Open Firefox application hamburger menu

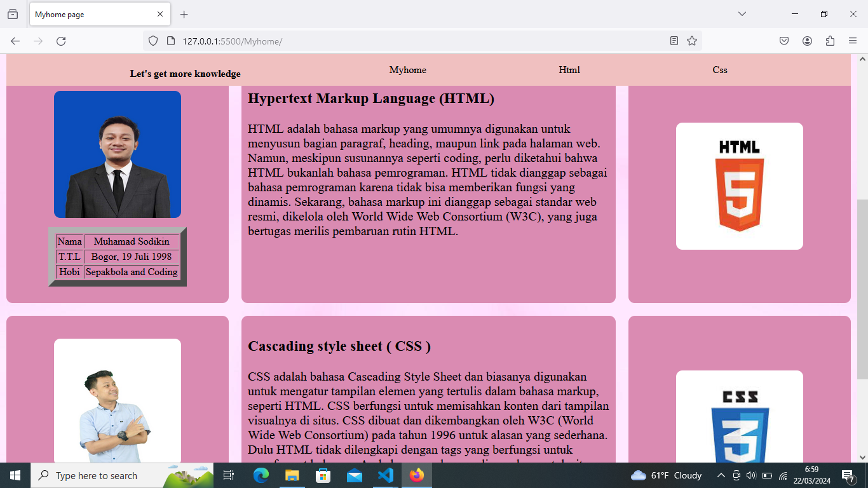pyautogui.click(x=853, y=41)
